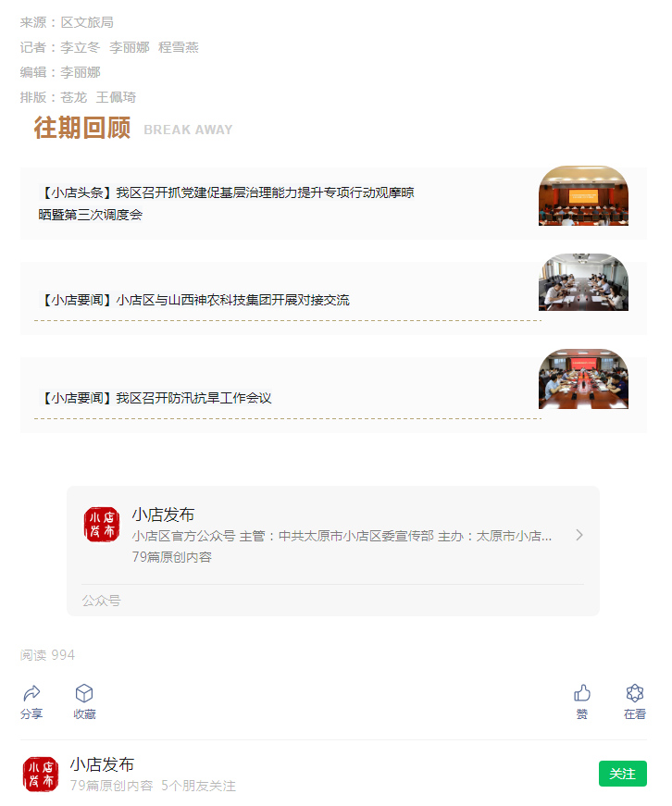Click the 小店发布 name in the bottom bar
The image size is (672, 806).
[x=102, y=764]
